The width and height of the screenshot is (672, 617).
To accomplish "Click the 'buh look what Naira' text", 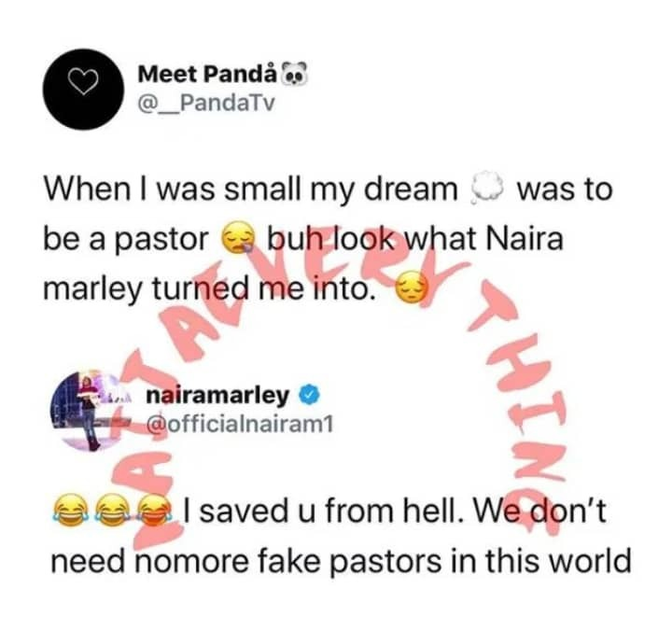I will pyautogui.click(x=415, y=238).
